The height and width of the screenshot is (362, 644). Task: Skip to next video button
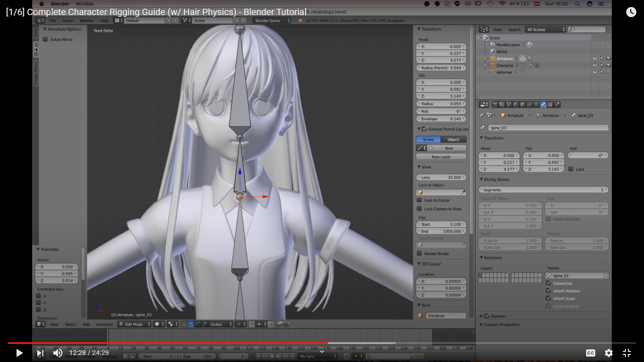[x=40, y=353]
